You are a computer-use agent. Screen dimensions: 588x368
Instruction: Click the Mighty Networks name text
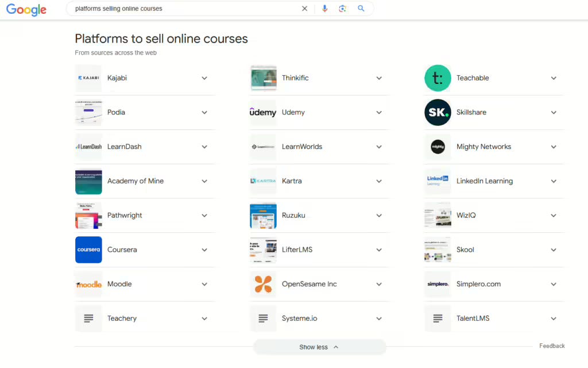(x=483, y=147)
